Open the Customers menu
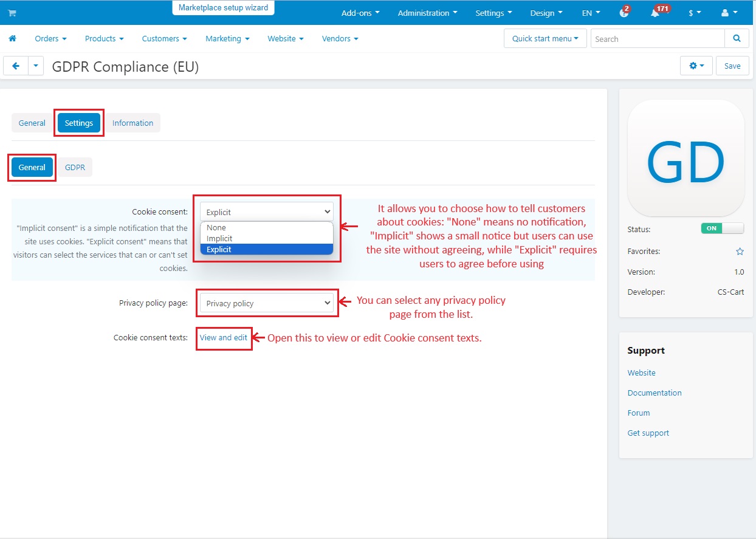The image size is (756, 539). [x=164, y=38]
